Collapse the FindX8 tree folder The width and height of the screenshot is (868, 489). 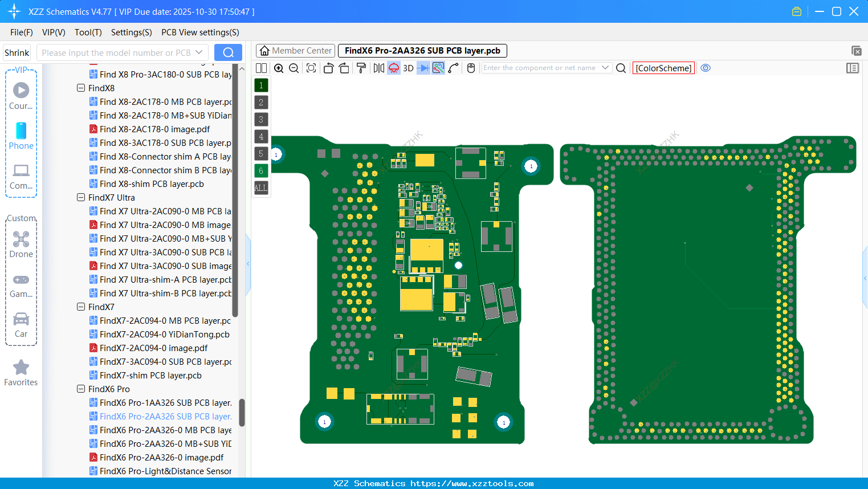click(81, 88)
